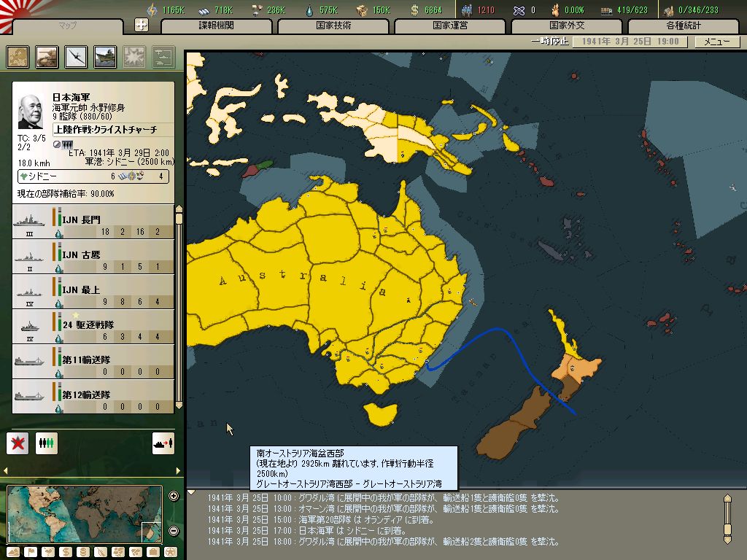Viewport: 747px width, 560px height.
Task: Select the 第11輸送隊 transport
Action: click(x=93, y=362)
